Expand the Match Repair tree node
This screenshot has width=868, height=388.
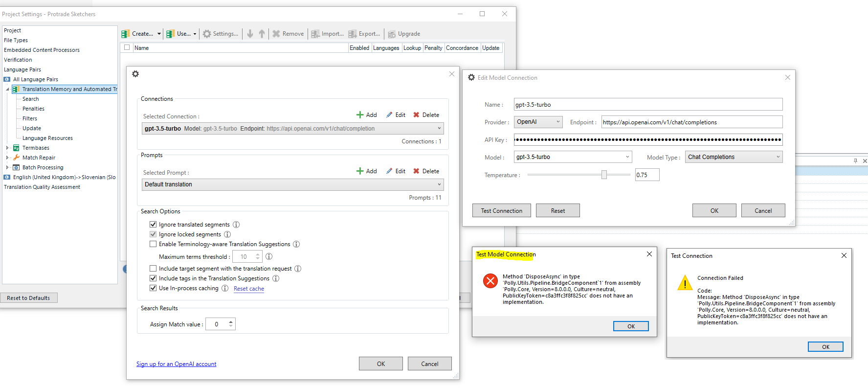click(x=7, y=158)
